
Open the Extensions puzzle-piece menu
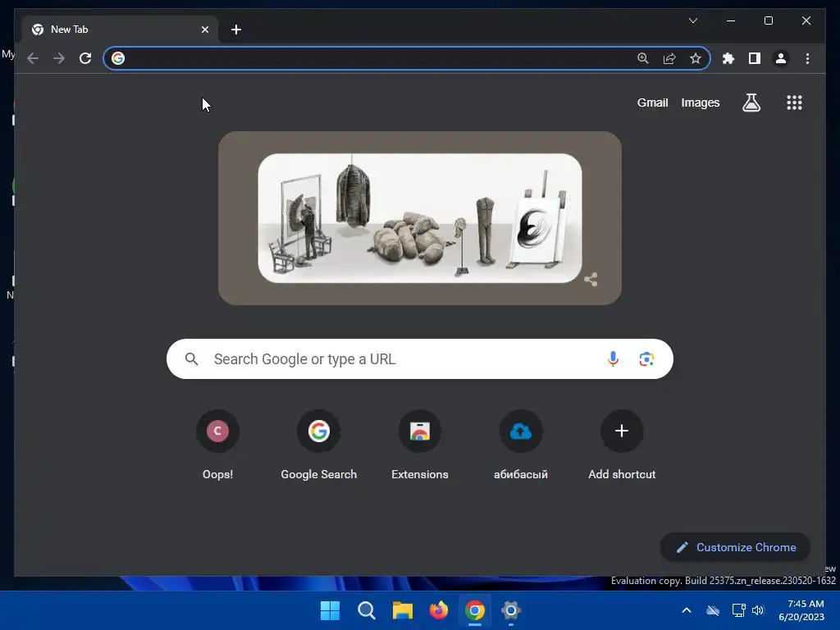(x=728, y=58)
